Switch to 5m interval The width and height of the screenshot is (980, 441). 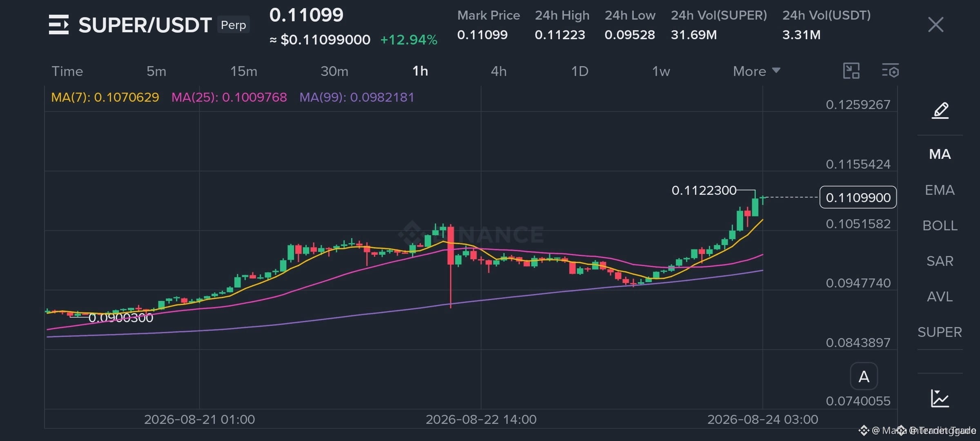click(156, 71)
